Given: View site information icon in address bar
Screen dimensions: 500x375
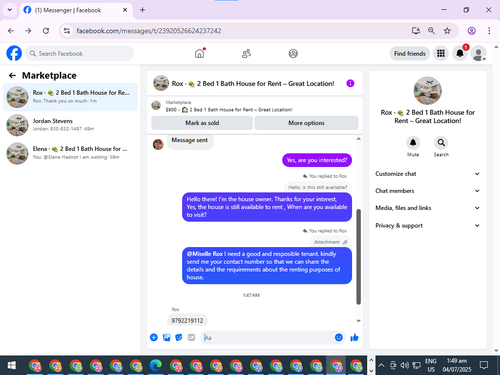Looking at the screenshot, I should [67, 31].
